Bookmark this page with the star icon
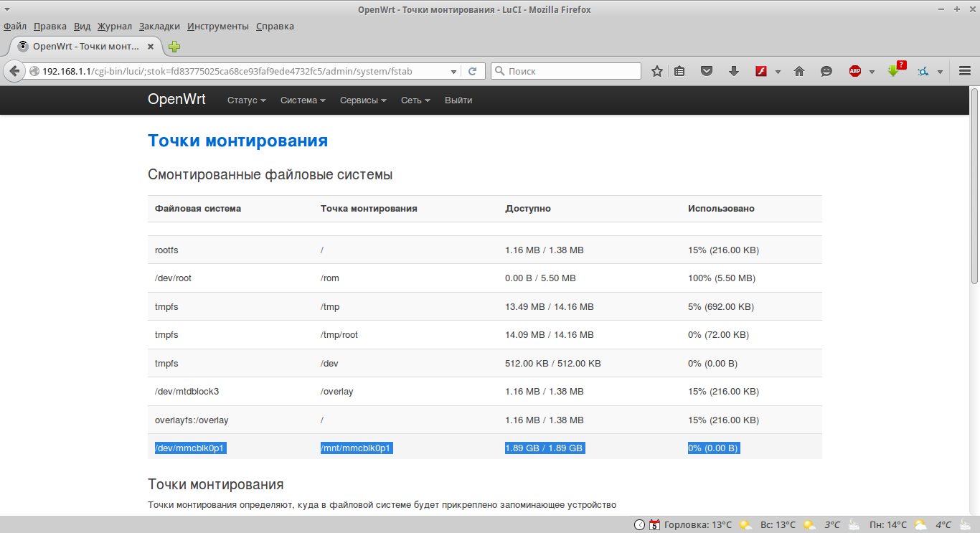The image size is (980, 533). coord(656,71)
